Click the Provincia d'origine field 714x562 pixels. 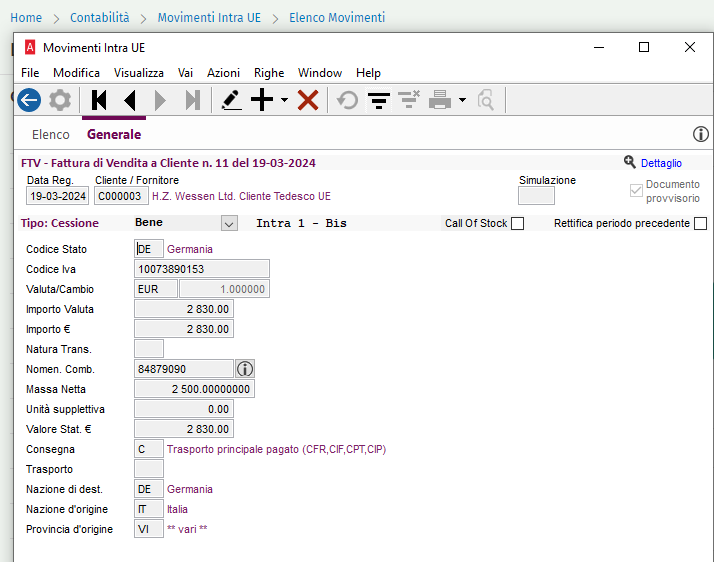[x=149, y=529]
